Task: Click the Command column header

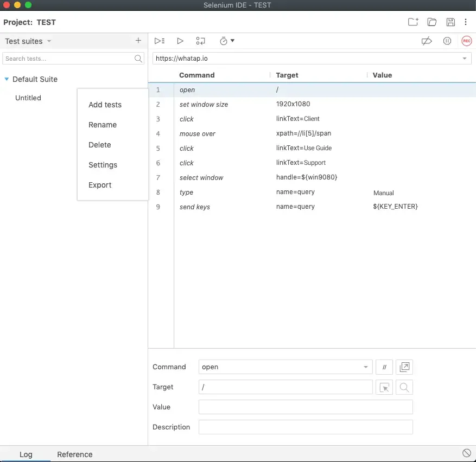Action: tap(196, 75)
